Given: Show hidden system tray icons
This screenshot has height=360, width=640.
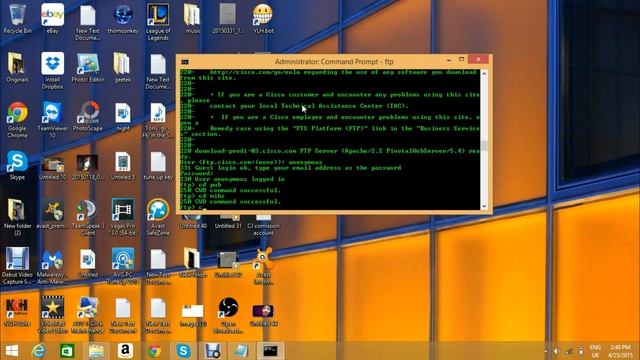Looking at the screenshot, I should (546, 351).
